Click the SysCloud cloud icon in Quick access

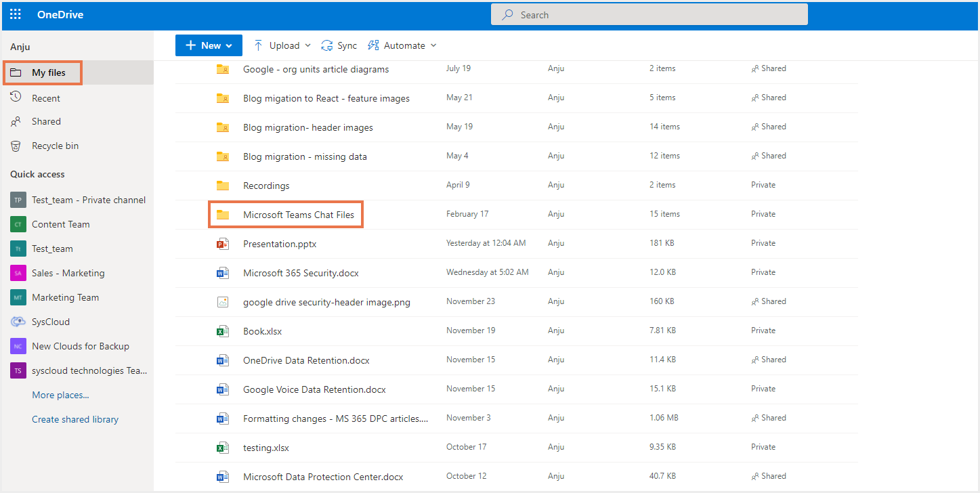[18, 322]
